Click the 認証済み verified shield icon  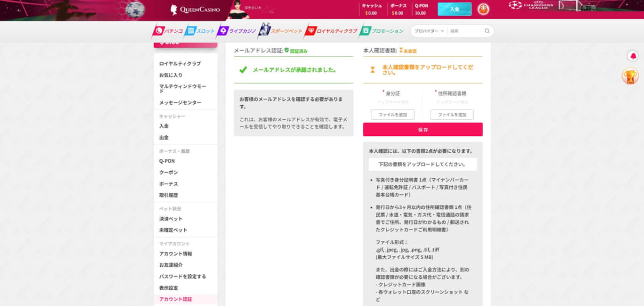pyautogui.click(x=287, y=50)
